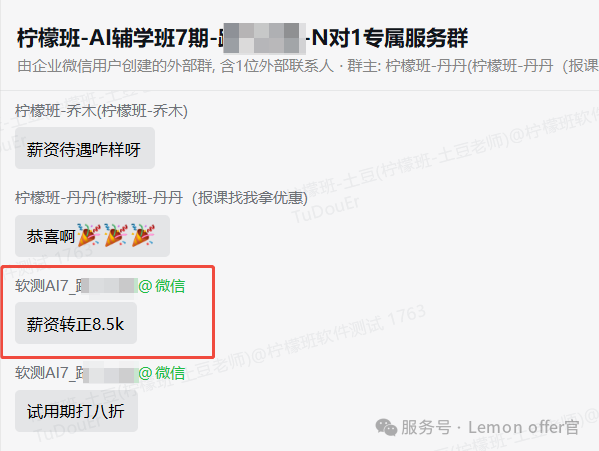
Task: Select the message 试用期打八折
Action: (76, 411)
